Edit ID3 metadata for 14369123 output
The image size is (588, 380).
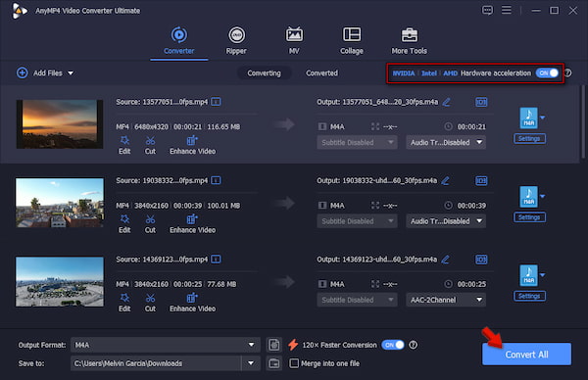(481, 260)
